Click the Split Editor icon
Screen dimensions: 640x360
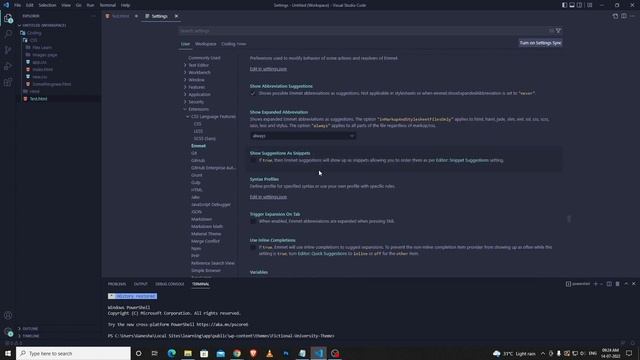point(624,16)
